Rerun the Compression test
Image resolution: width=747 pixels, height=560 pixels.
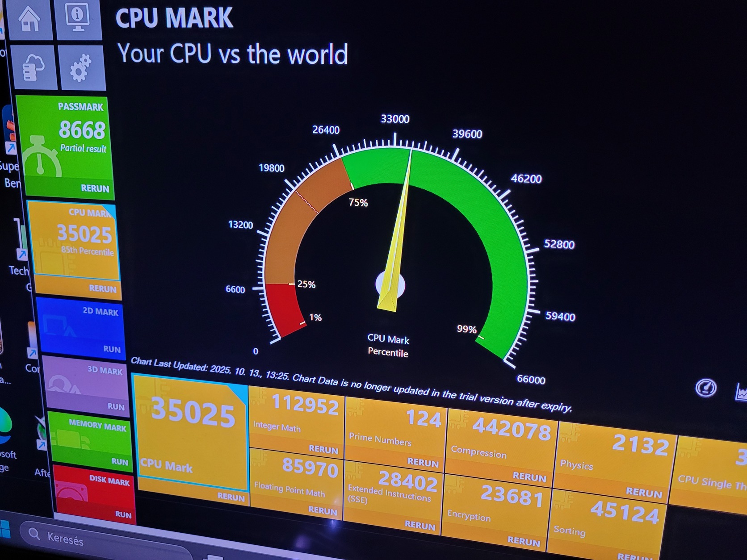(529, 476)
